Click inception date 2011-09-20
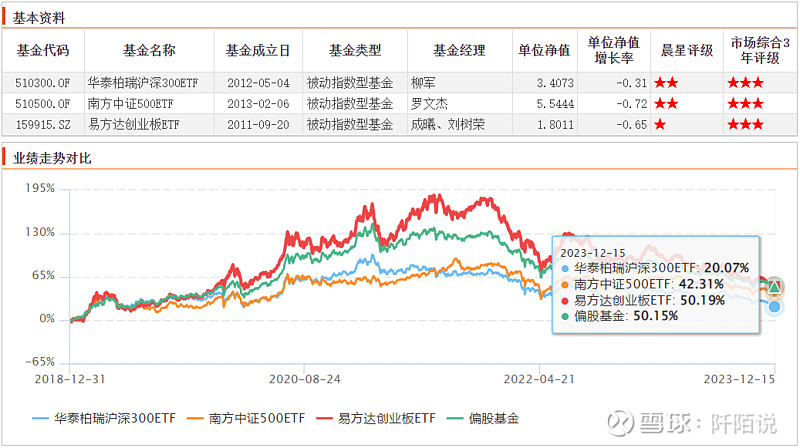Screen dimensions: 800x448 click(258, 125)
